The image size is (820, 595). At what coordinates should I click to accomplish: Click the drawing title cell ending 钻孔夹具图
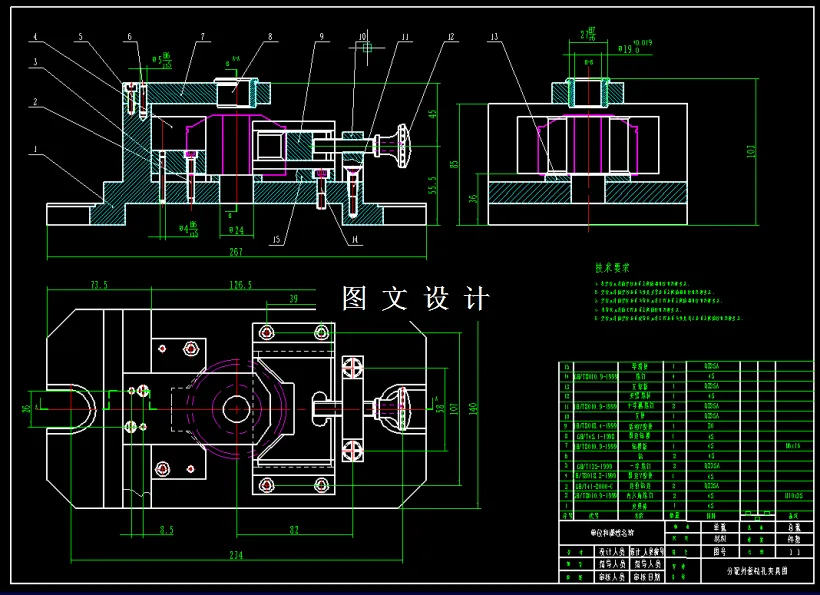pyautogui.click(x=757, y=571)
